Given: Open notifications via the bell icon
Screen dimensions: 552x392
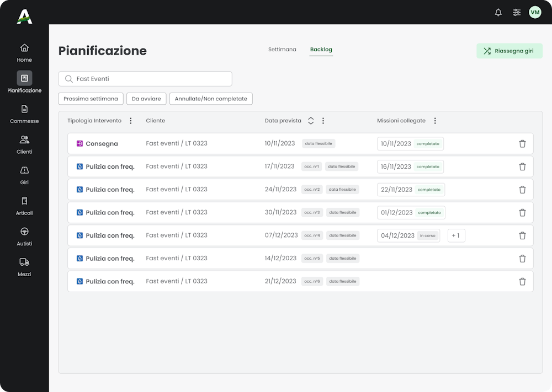Looking at the screenshot, I should [x=498, y=12].
